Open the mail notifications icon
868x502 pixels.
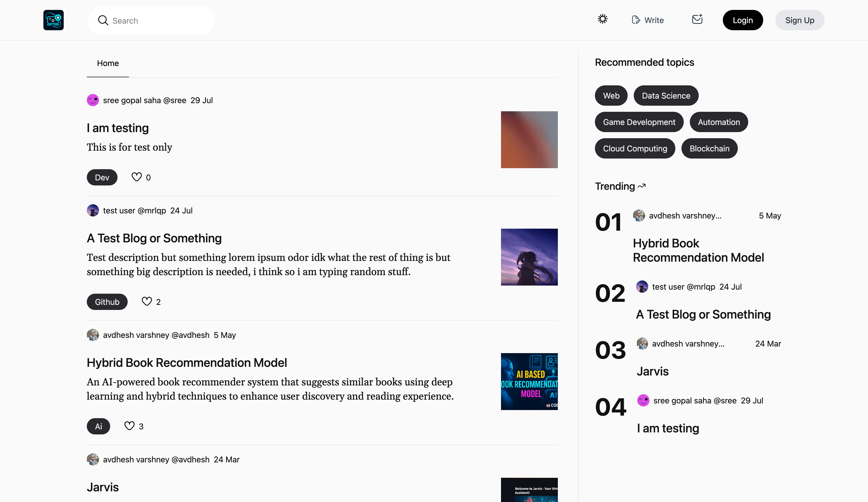[x=697, y=19]
